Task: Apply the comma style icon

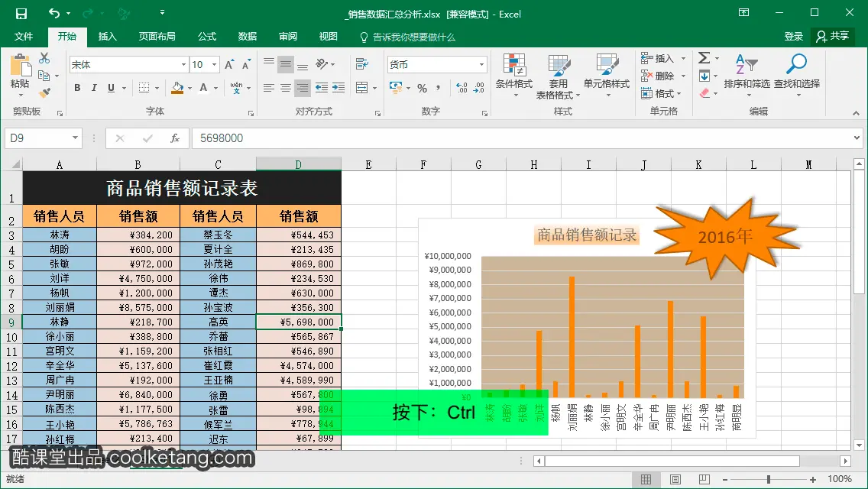Action: point(439,88)
